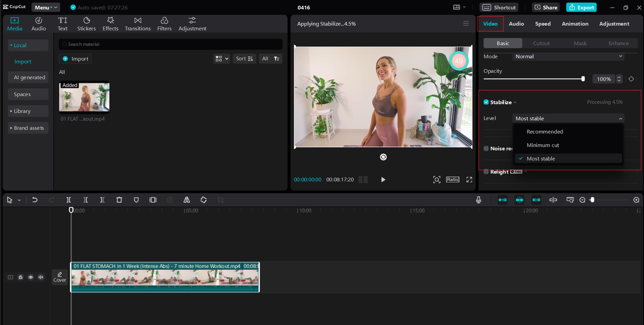The height and width of the screenshot is (325, 644).
Task: Click the Rotate icon in timeline toolbar
Action: click(x=203, y=200)
